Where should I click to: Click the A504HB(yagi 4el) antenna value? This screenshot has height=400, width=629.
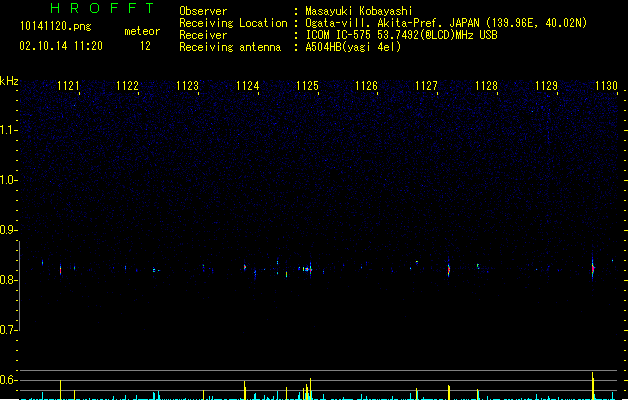(353, 47)
